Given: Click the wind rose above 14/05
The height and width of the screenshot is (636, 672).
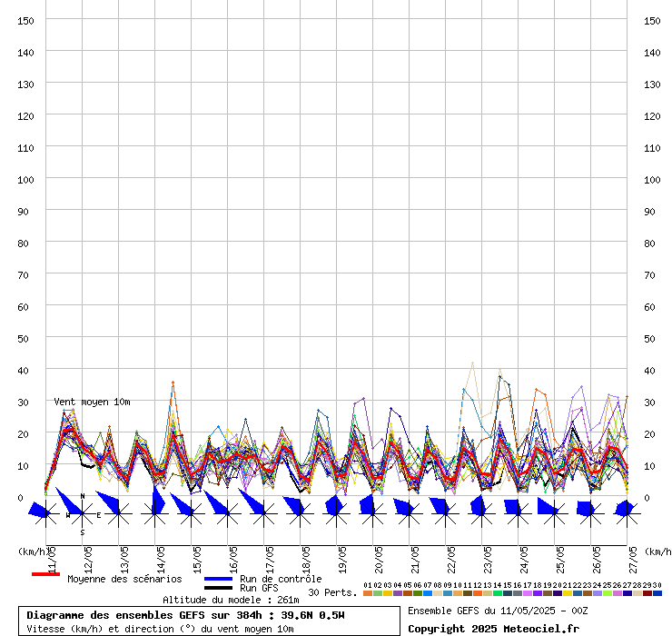Looking at the screenshot, I should (x=154, y=513).
